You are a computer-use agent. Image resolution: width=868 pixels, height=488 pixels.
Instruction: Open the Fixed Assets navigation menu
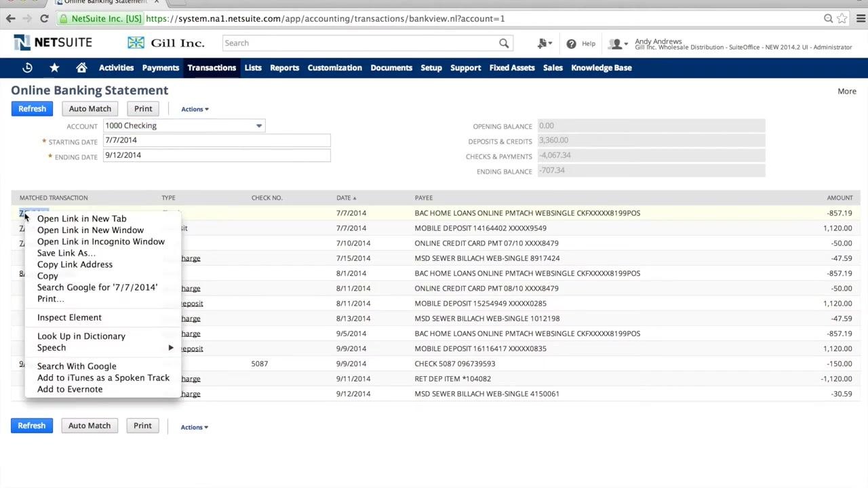pos(512,68)
